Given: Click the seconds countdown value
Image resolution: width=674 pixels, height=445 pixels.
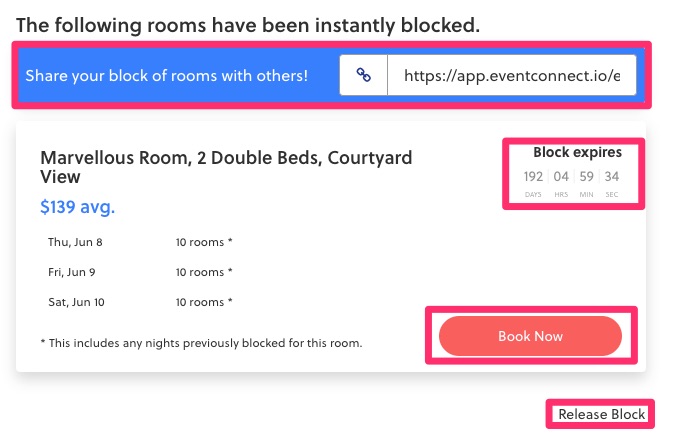Looking at the screenshot, I should point(612,177).
